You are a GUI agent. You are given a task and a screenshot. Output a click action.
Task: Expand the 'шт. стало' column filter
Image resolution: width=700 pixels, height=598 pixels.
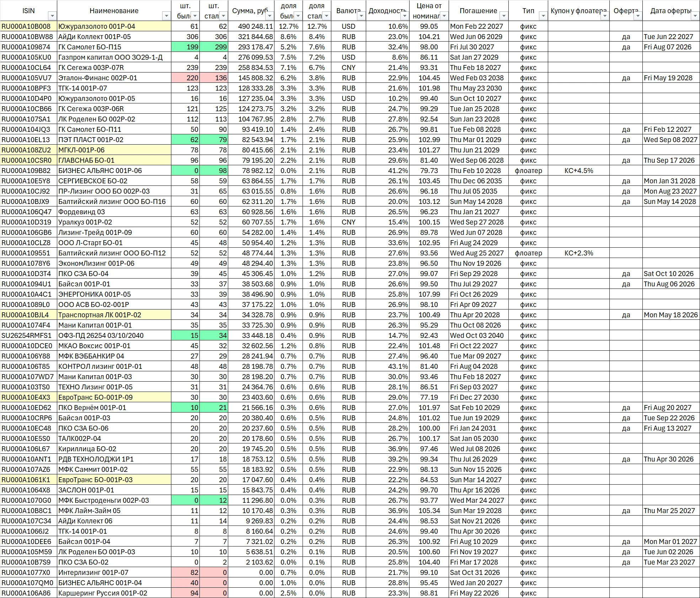pyautogui.click(x=223, y=16)
